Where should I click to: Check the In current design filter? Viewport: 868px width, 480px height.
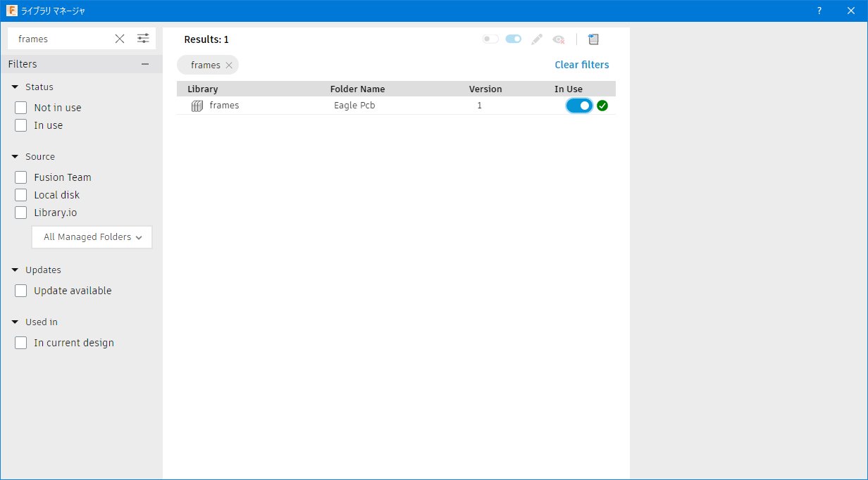[21, 343]
